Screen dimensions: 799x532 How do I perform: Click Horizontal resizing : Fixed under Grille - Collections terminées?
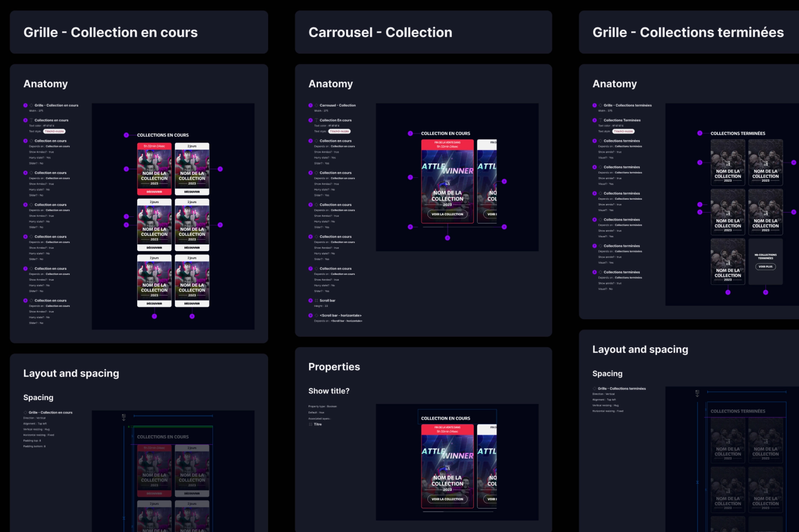click(608, 411)
